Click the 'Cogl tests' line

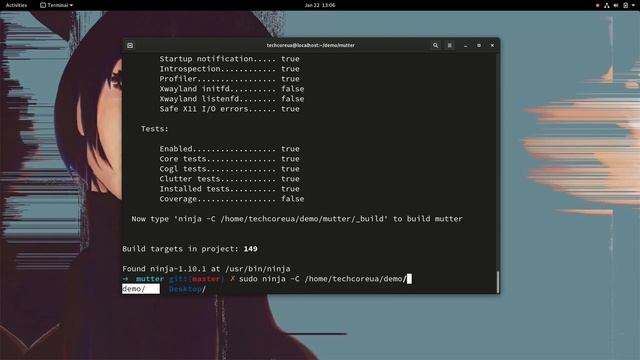click(229, 169)
